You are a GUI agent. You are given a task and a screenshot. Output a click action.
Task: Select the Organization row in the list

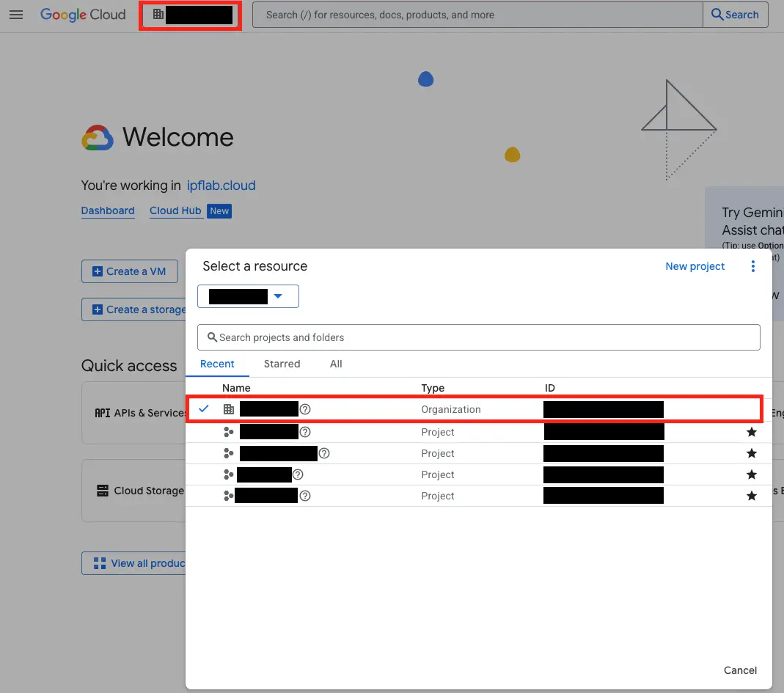(x=450, y=409)
